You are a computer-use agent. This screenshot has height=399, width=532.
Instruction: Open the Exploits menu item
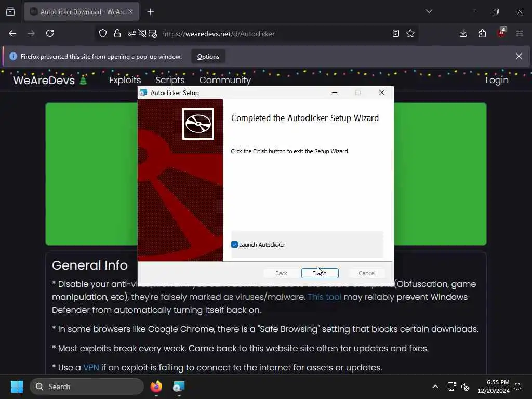point(125,80)
